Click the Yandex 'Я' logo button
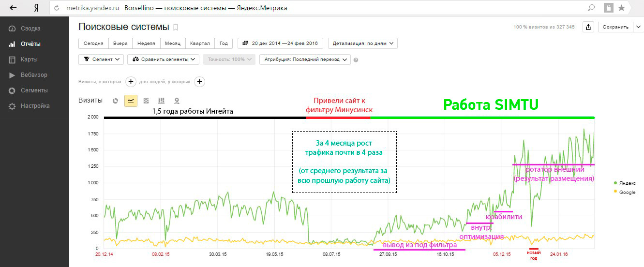 (x=37, y=8)
